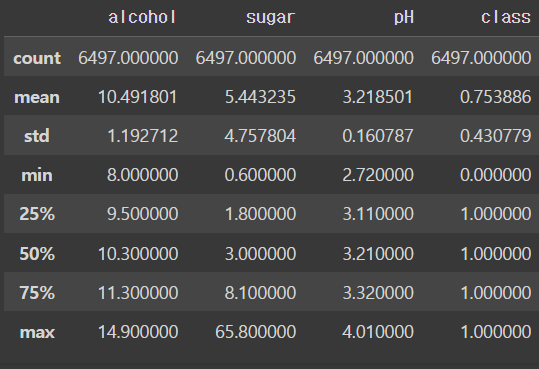Click the class mean value 0.753886
This screenshot has height=369, width=539.
(x=496, y=97)
